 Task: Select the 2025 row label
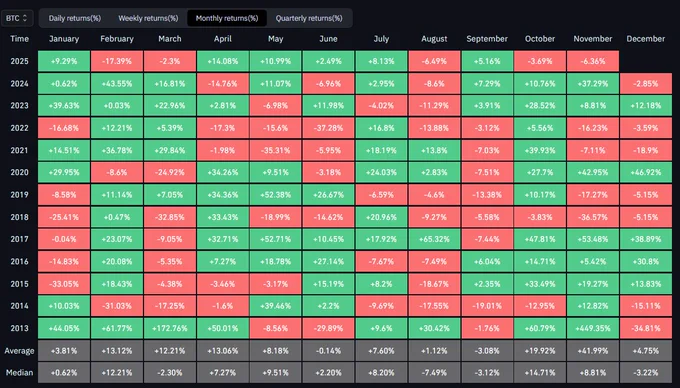click(x=20, y=61)
